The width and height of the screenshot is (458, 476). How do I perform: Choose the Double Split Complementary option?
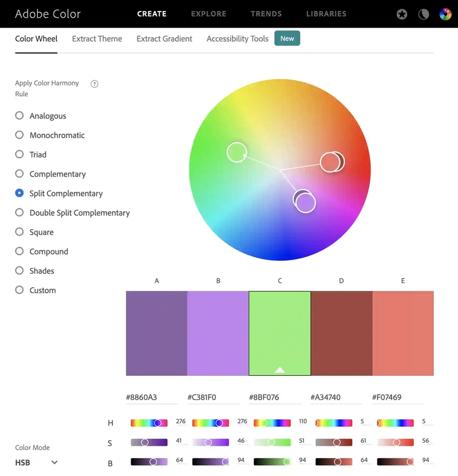click(x=73, y=213)
